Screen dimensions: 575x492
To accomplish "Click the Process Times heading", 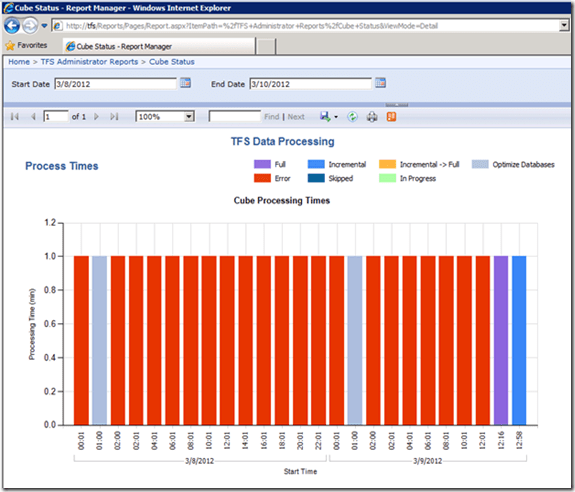I will 62,166.
